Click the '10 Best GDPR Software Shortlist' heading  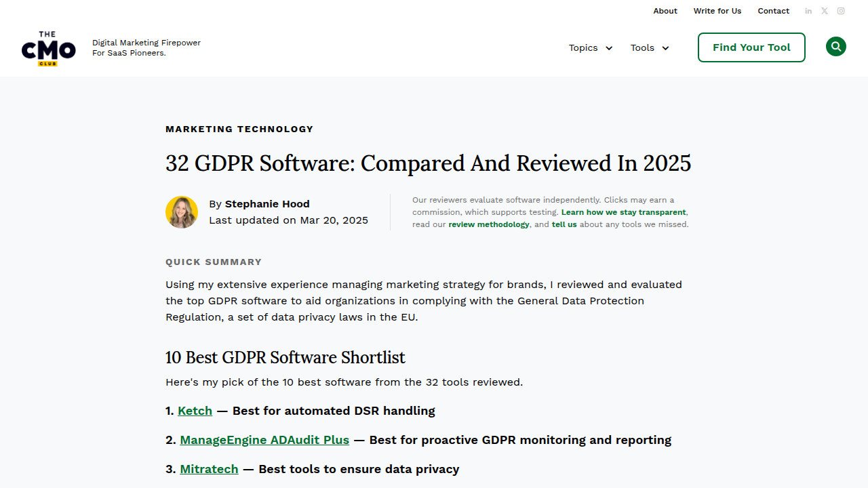point(285,357)
